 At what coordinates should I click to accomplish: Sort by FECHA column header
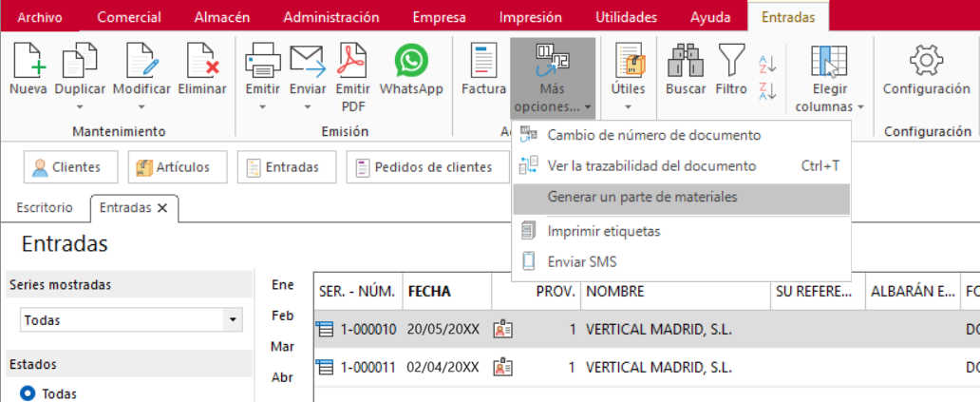pos(447,292)
